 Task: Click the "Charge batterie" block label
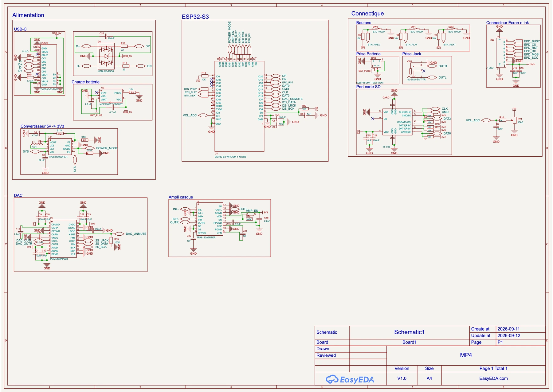tap(85, 82)
